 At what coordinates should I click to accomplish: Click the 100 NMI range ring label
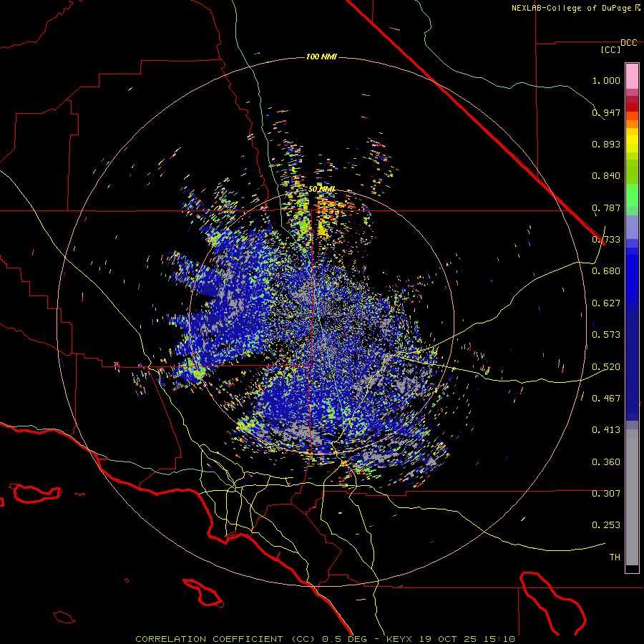pos(321,57)
